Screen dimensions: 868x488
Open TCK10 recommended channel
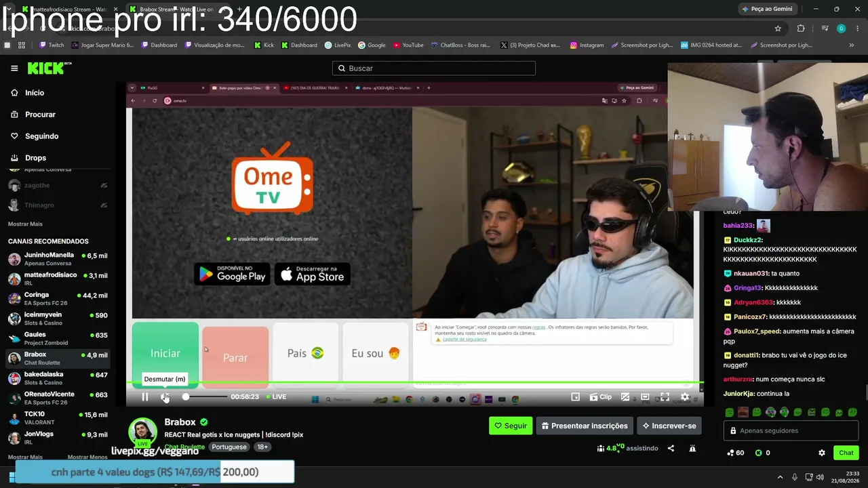pos(58,418)
